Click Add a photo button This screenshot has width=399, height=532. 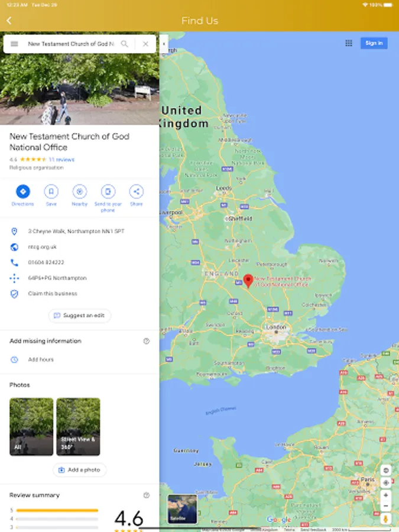point(80,470)
